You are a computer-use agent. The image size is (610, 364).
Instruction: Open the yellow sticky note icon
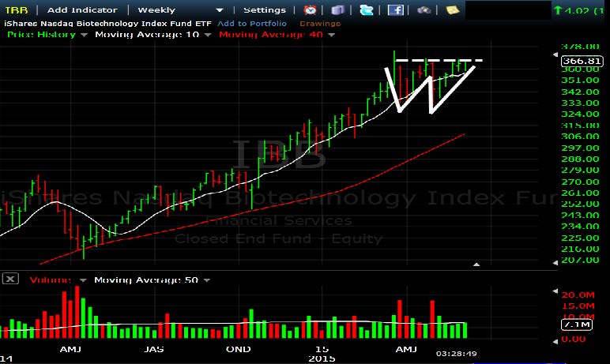[x=452, y=9]
